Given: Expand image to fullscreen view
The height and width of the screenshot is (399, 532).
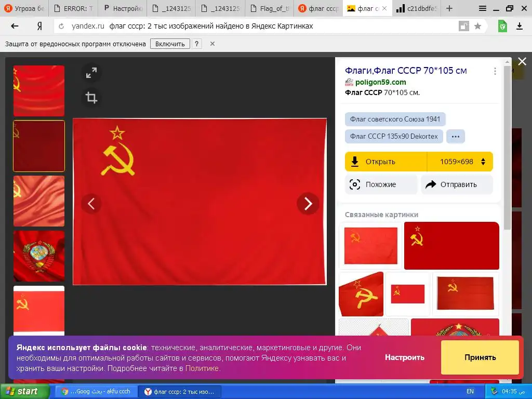Looking at the screenshot, I should pos(91,73).
